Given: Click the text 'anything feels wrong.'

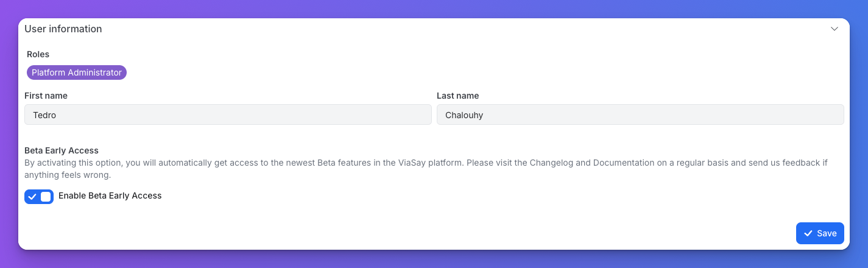Looking at the screenshot, I should [x=68, y=175].
